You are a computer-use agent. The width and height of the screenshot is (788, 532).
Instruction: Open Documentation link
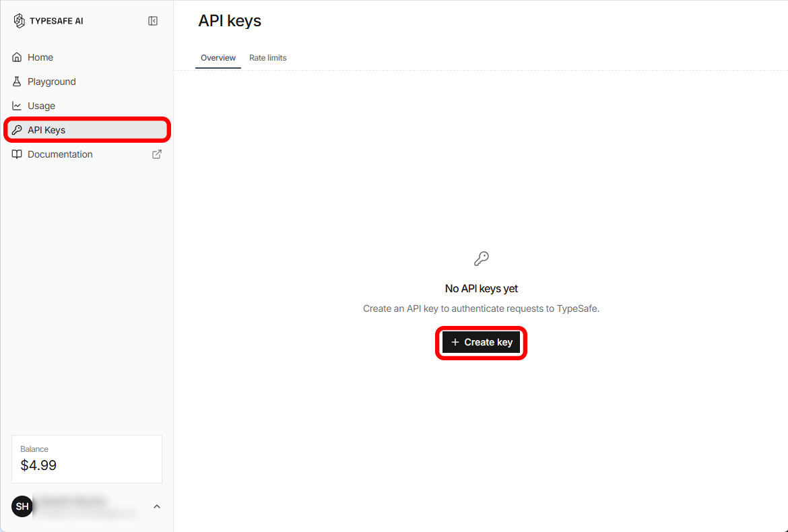click(87, 154)
